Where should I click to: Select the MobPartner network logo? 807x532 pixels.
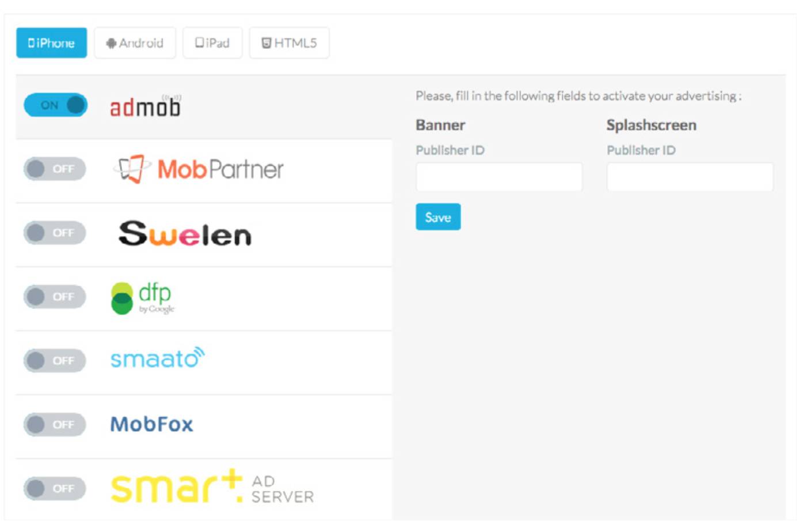[199, 169]
